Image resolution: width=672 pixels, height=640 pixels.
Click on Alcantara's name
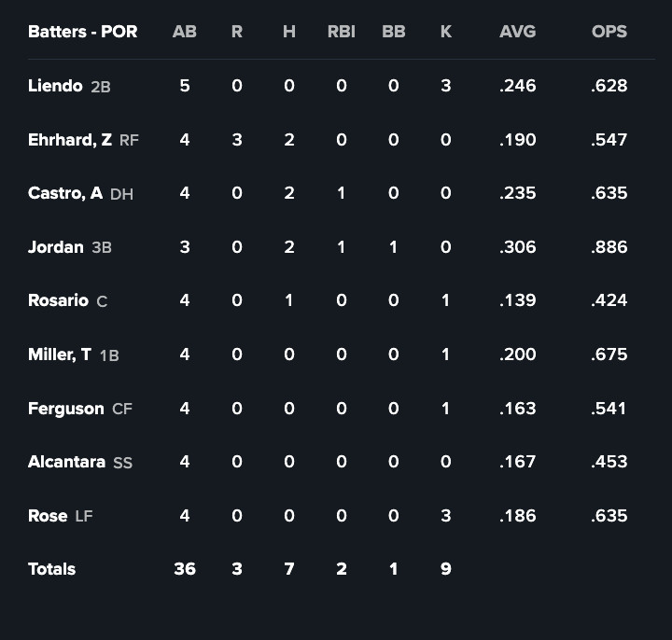coord(66,462)
